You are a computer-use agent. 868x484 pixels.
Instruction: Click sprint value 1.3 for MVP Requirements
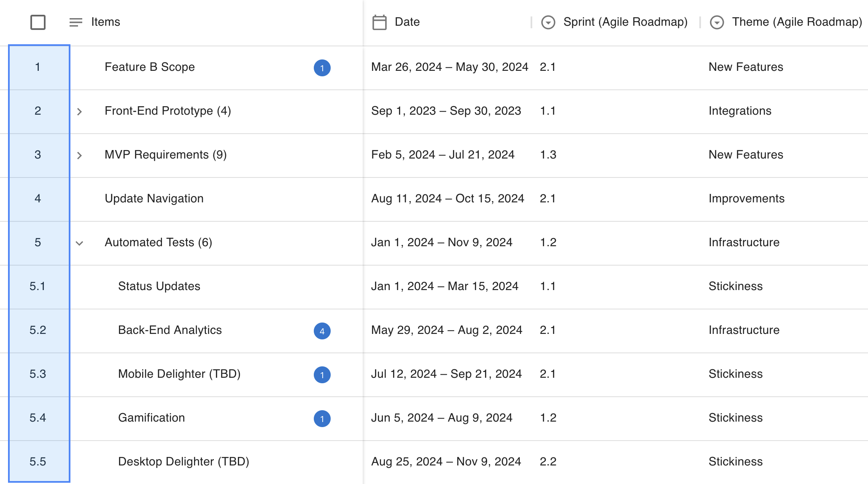(x=548, y=155)
